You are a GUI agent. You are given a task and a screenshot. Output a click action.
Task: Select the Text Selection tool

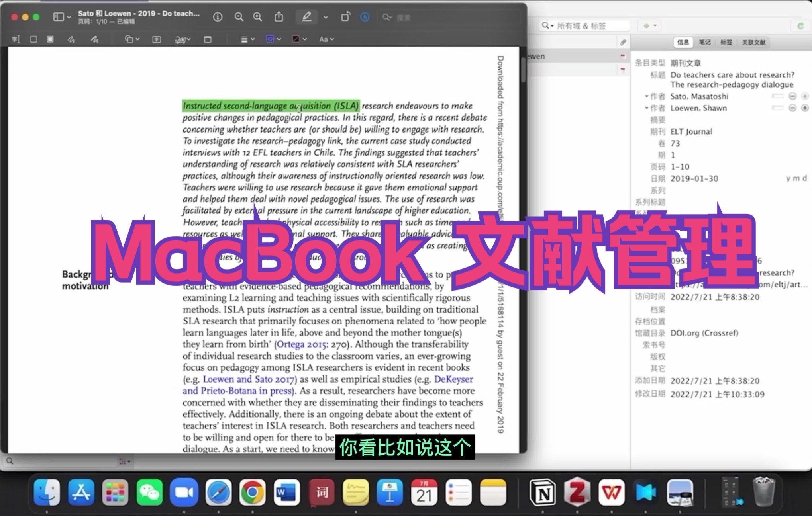[x=16, y=39]
